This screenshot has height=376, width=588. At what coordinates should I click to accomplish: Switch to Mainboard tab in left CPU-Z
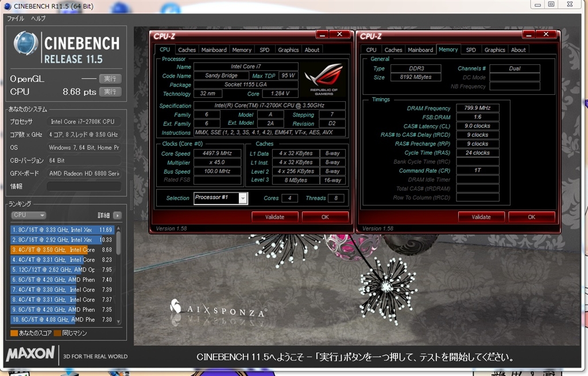click(214, 50)
